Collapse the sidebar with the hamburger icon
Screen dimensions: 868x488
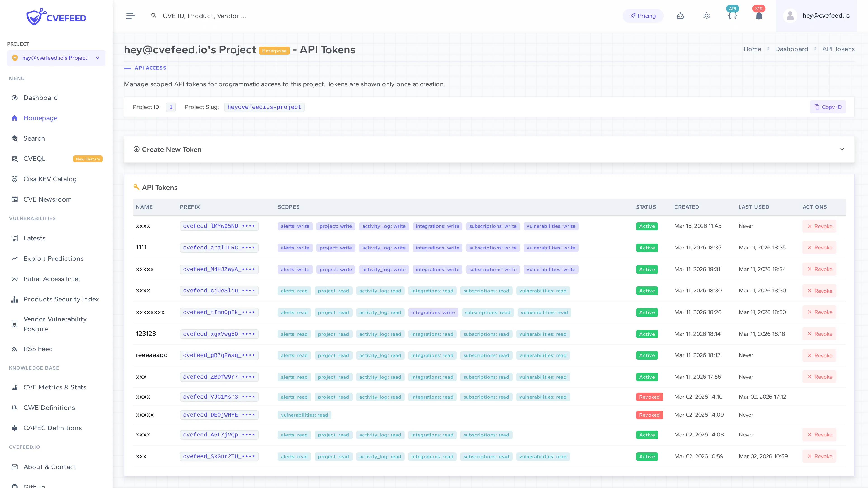(130, 16)
